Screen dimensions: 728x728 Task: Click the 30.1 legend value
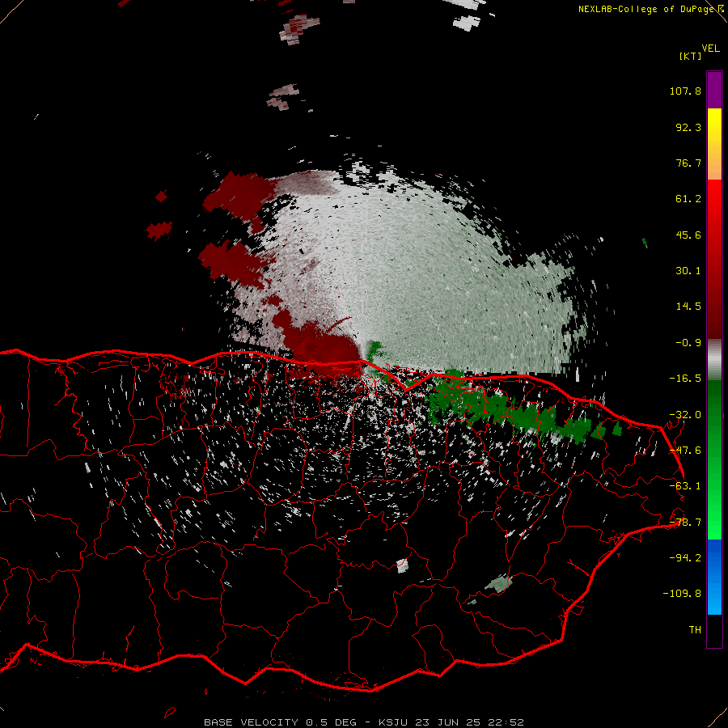[x=688, y=271]
